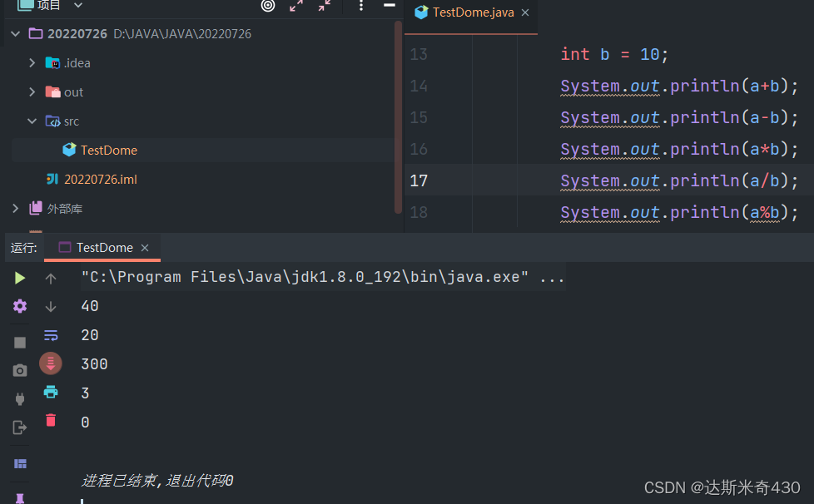Toggle scroll to end of console output
The image size is (814, 504).
(51, 363)
